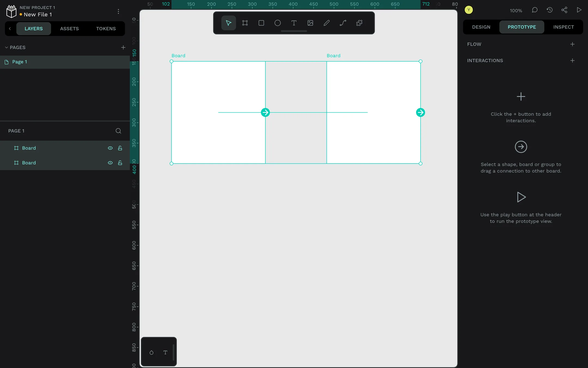The image size is (588, 368).
Task: Open the Comments speech bubble icon
Action: pyautogui.click(x=535, y=10)
